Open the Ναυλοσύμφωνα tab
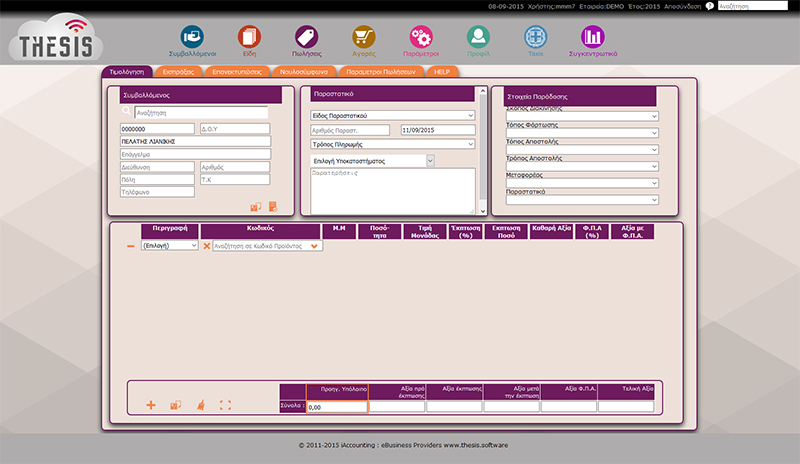800x464 pixels. (x=303, y=72)
